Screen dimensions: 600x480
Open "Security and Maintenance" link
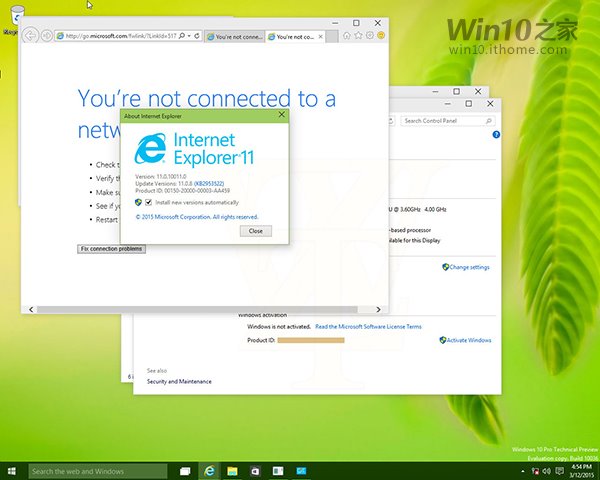coord(179,381)
